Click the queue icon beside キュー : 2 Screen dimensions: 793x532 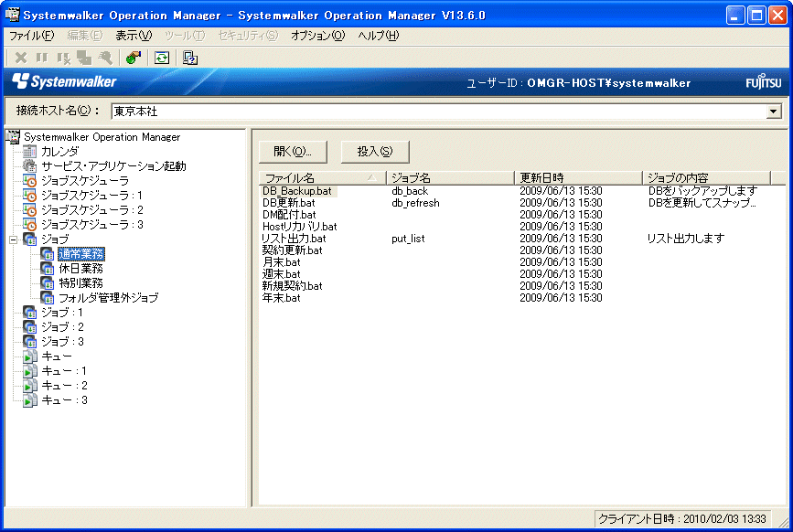(x=30, y=386)
